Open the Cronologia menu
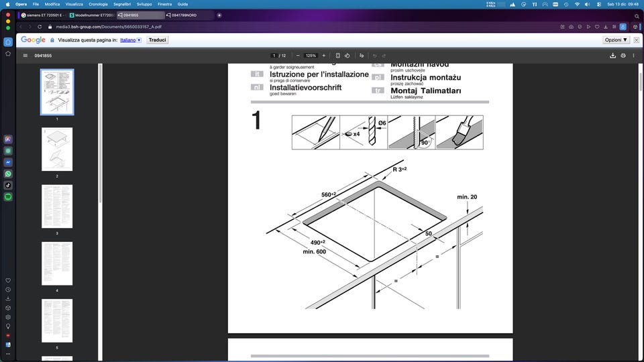The width and height of the screenshot is (644, 362). point(98,4)
